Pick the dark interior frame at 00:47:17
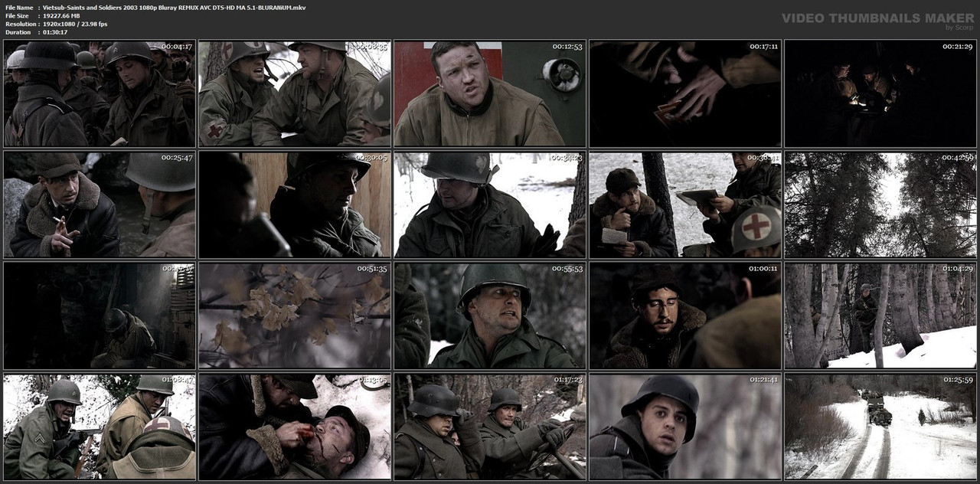This screenshot has width=980, height=484. coord(100,316)
